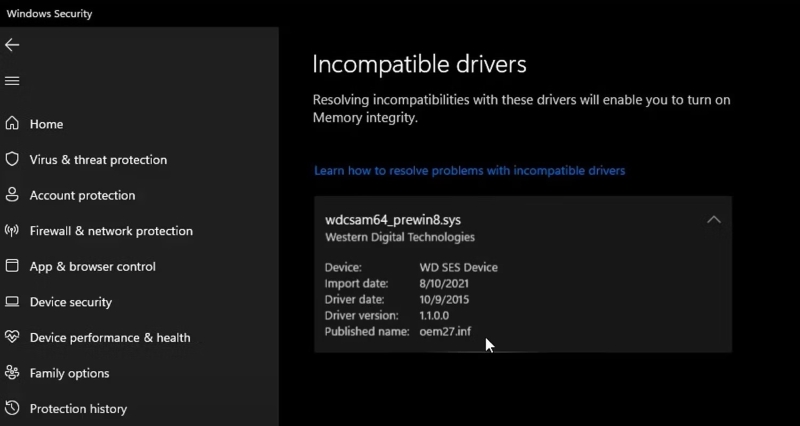Click the Virus & threat protection shield icon
Image resolution: width=800 pixels, height=426 pixels.
tap(12, 159)
